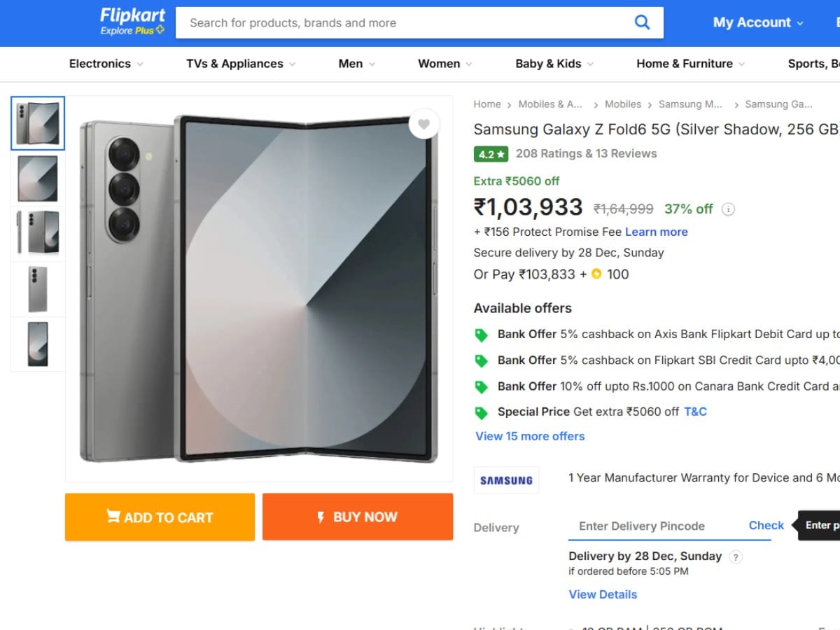840x630 pixels.
Task: Click Check next to the pincode field
Action: [x=766, y=526]
